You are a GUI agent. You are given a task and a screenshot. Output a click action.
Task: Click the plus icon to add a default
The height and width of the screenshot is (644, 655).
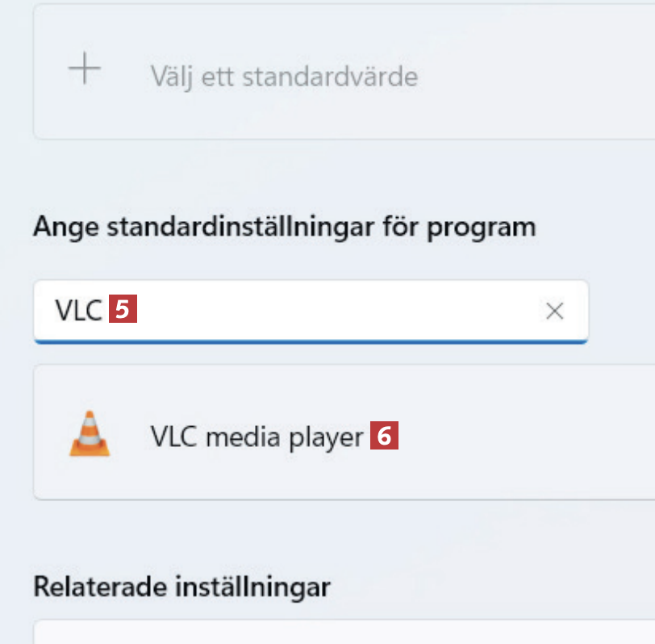pos(84,71)
